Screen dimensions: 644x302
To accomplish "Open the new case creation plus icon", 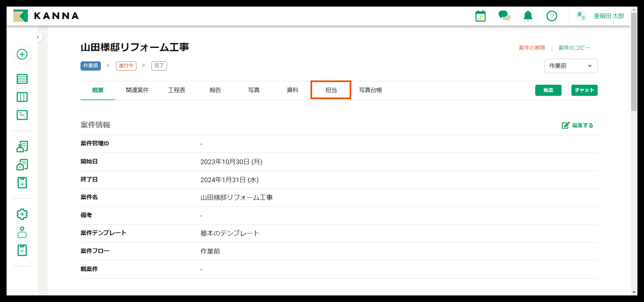I will click(22, 54).
